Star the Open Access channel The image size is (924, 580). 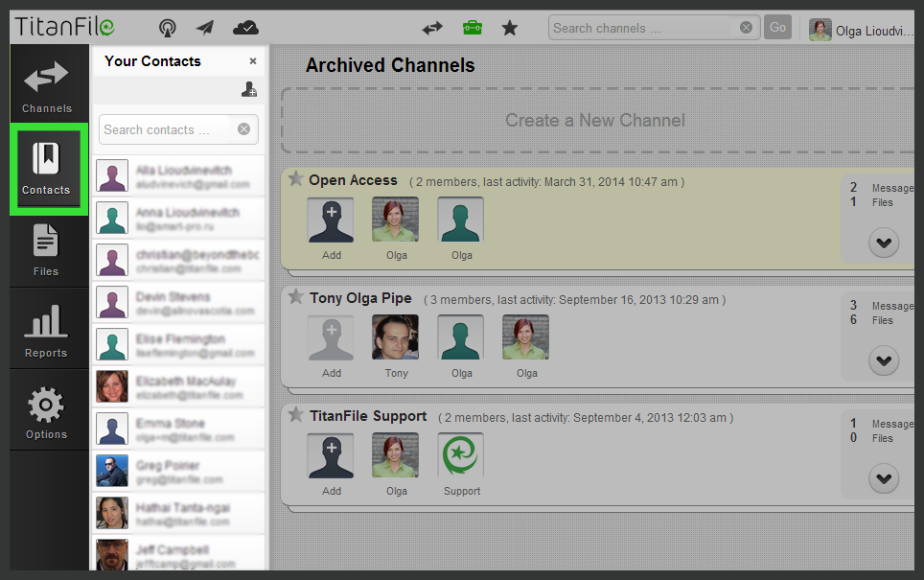pos(296,179)
